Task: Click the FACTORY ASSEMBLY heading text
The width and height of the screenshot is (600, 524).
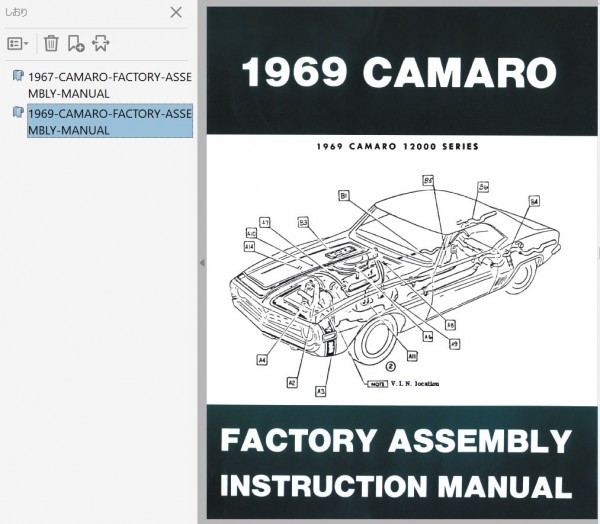Action: coord(396,440)
